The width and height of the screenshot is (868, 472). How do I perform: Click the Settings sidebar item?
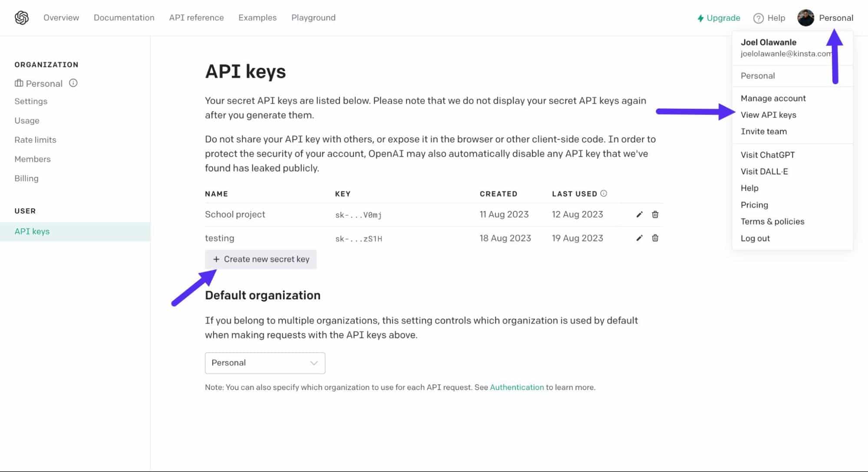coord(31,101)
